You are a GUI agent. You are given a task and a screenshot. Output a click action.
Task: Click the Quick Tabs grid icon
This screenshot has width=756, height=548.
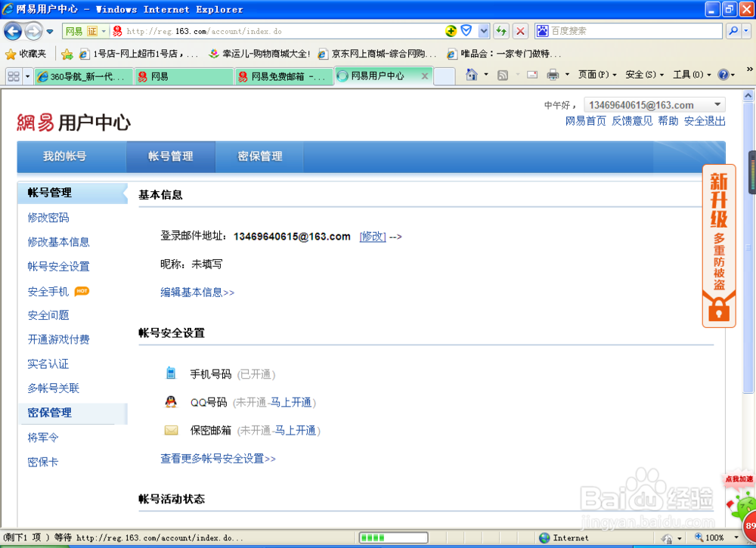click(x=14, y=76)
